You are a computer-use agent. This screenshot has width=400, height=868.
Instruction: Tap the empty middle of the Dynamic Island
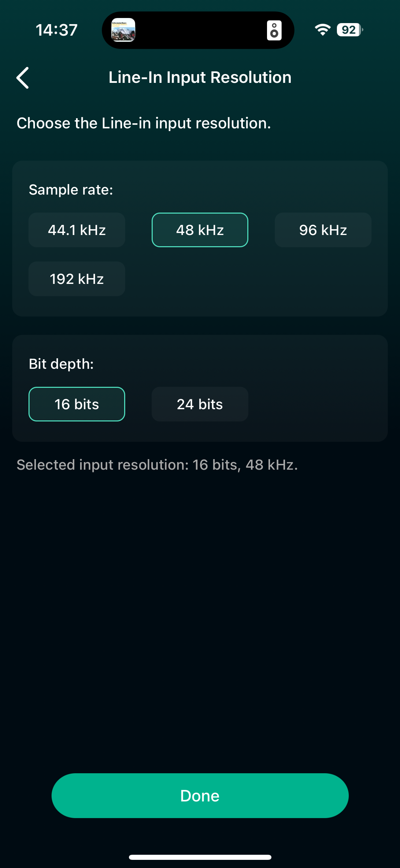(200, 30)
